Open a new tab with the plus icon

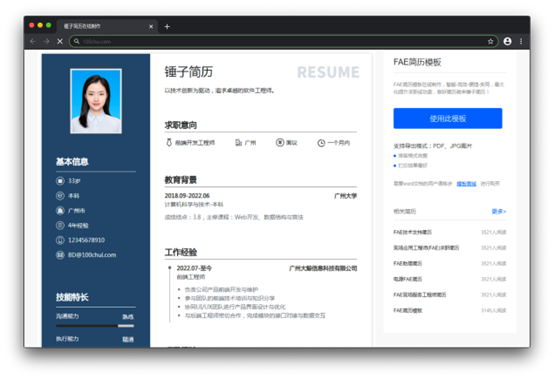167,26
